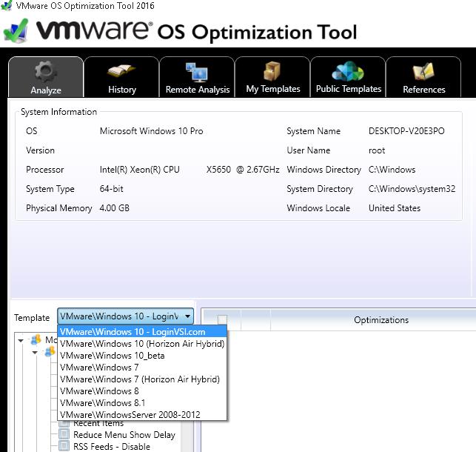This screenshot has width=476, height=452.
Task: Pick the VMware\Windows 10_beta template
Action: coord(142,356)
